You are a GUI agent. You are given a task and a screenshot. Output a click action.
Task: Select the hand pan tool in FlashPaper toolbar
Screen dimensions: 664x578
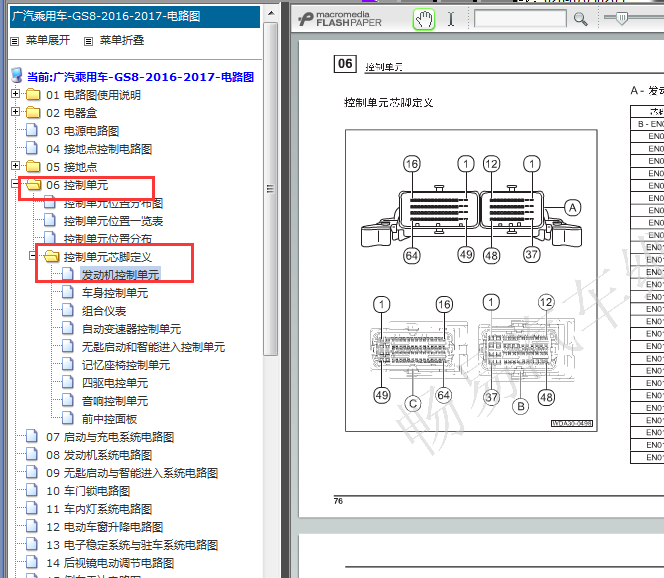tap(423, 19)
